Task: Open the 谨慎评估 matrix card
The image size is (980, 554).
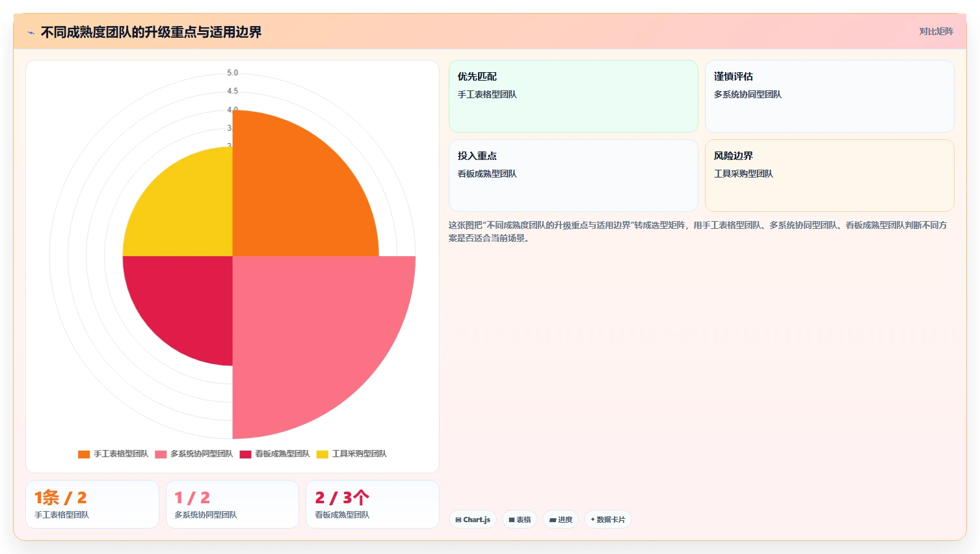Action: (829, 96)
